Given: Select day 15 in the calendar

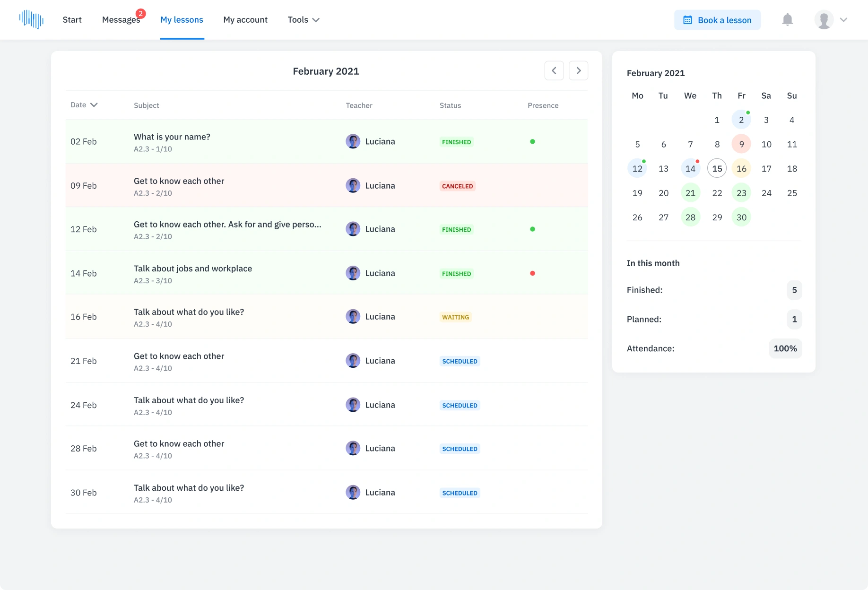Looking at the screenshot, I should click(717, 169).
